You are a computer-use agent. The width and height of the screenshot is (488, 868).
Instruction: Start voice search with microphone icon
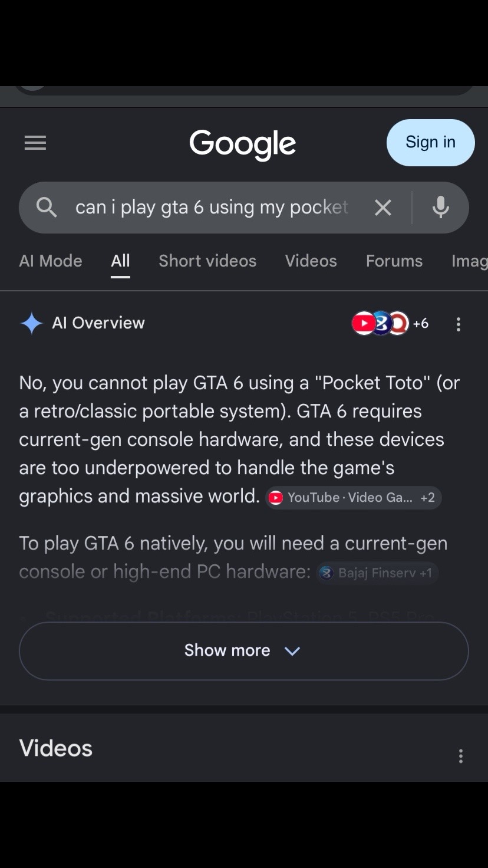point(441,208)
